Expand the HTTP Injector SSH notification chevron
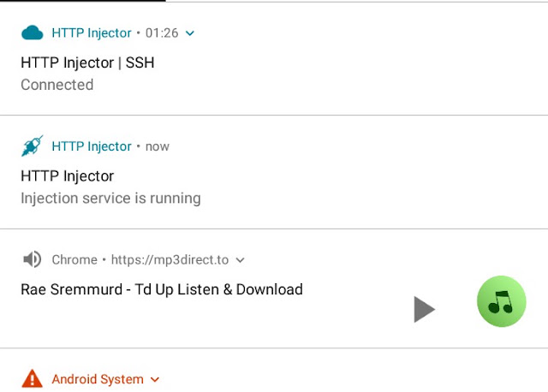 (190, 33)
